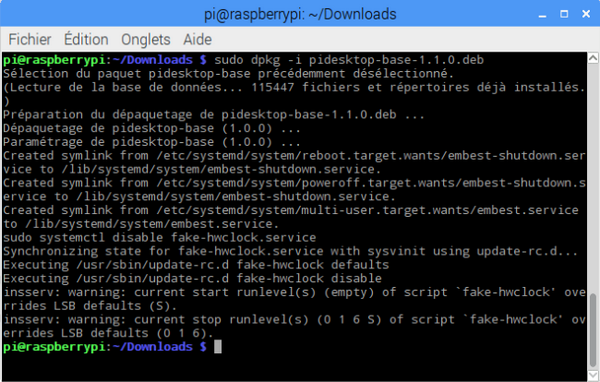The width and height of the screenshot is (600, 382).
Task: Click line 'Paramétrage de pidesktop-base (1.0.0)'
Action: [152, 142]
